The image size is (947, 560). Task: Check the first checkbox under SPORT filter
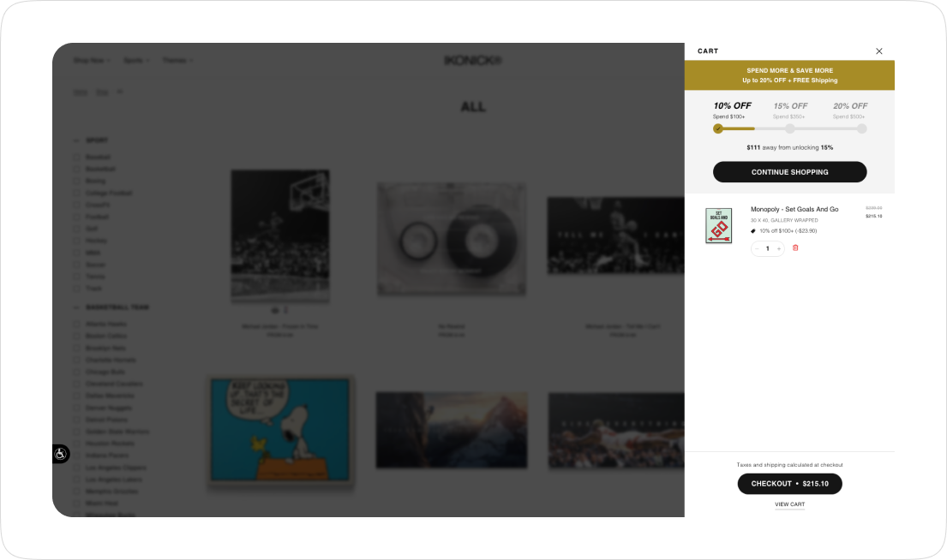76,157
